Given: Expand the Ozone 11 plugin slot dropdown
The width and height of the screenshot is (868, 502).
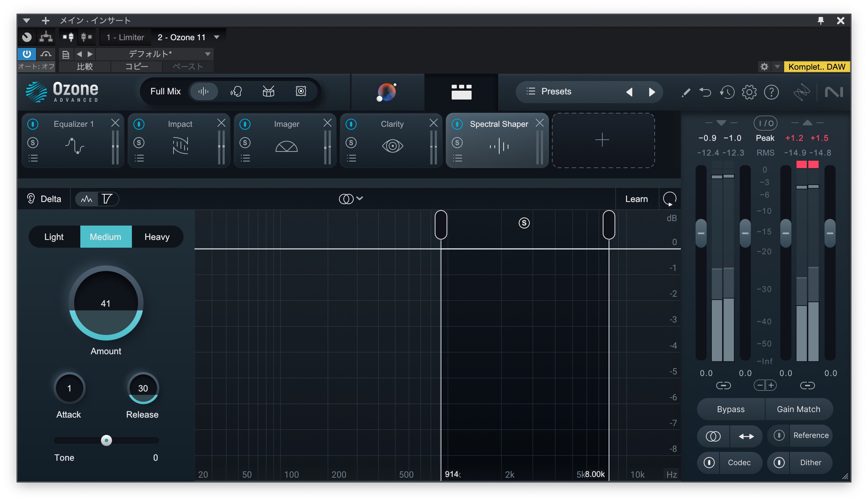Looking at the screenshot, I should (217, 37).
